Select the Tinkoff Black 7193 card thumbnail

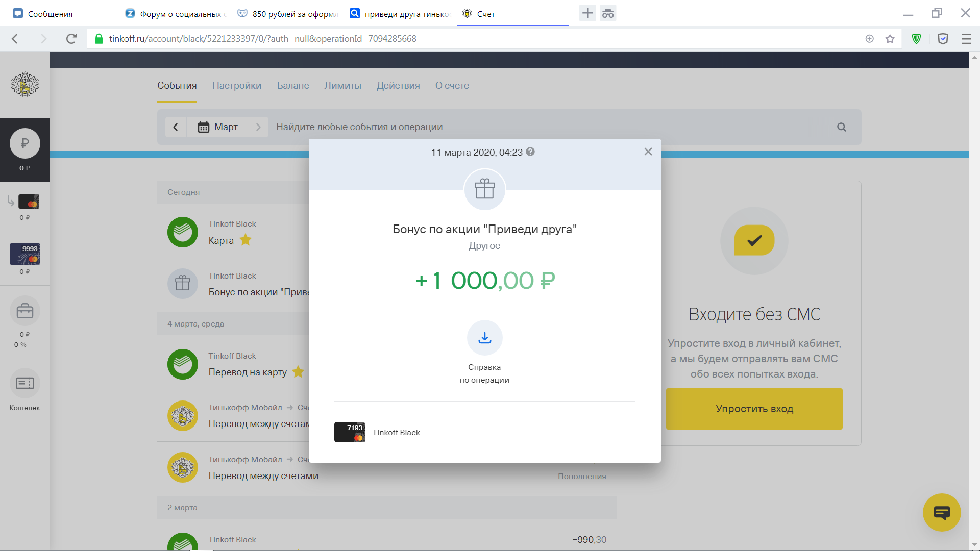click(349, 432)
